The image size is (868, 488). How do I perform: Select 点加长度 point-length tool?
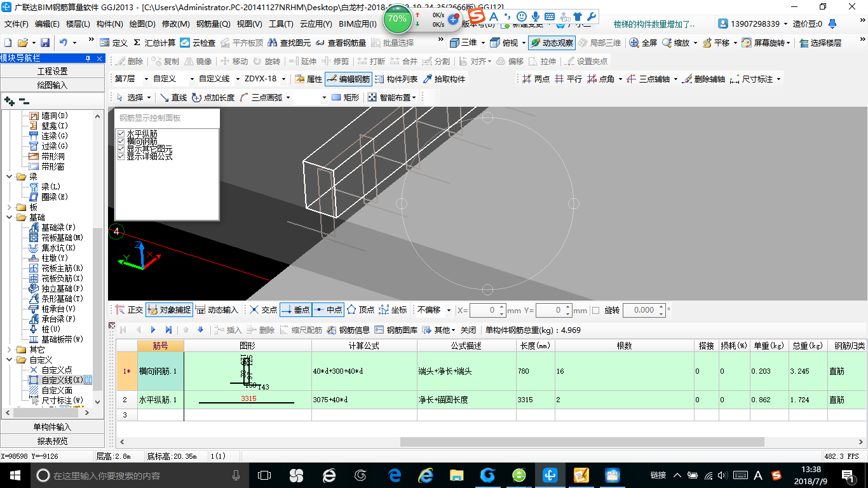(213, 97)
